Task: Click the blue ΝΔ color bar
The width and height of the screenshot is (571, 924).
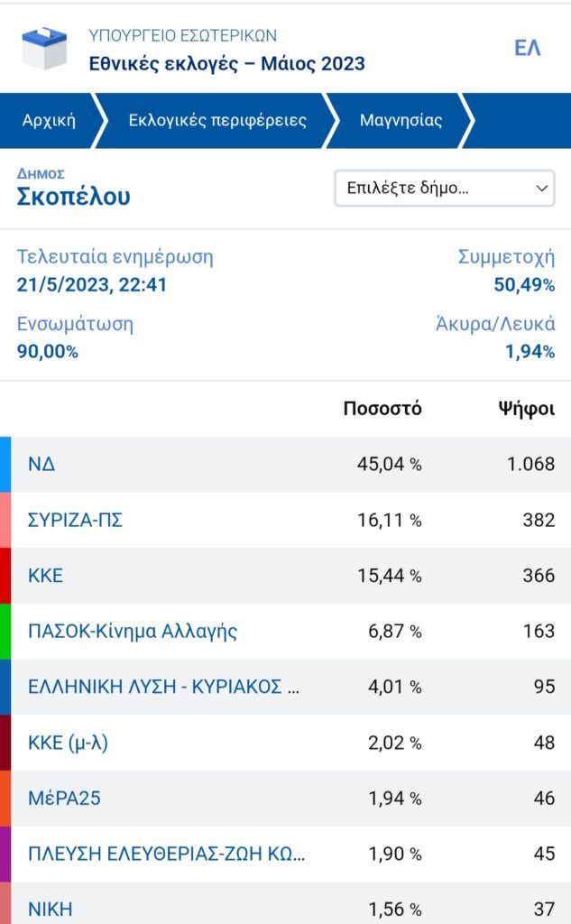Action: [5, 465]
